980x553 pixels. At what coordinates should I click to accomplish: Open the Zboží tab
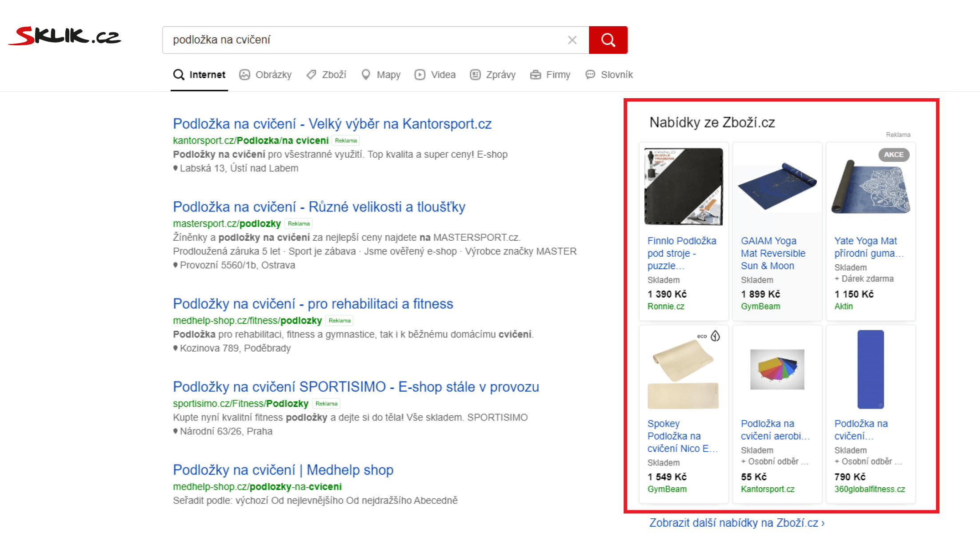[x=326, y=75]
